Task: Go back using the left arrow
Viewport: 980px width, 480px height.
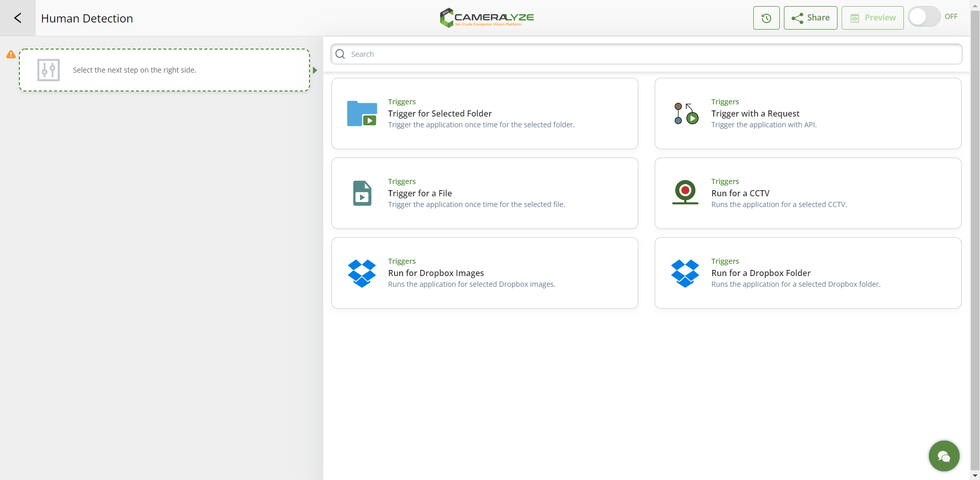Action: pos(18,18)
